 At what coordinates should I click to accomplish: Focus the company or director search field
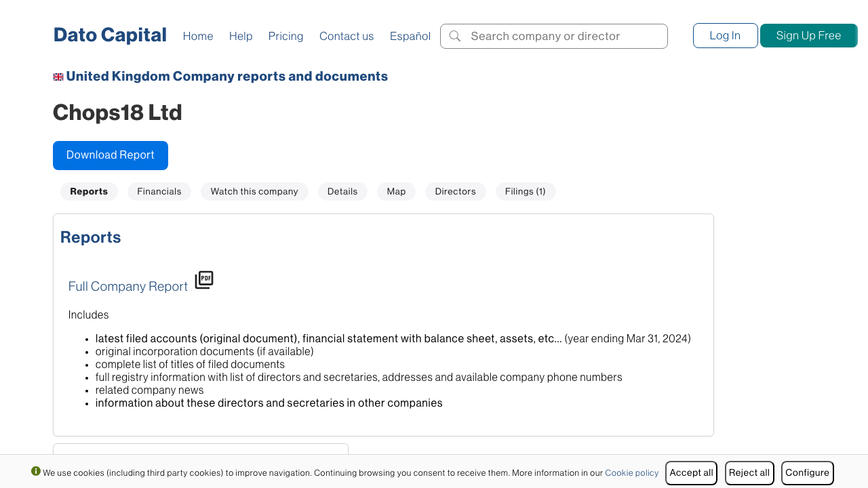point(563,36)
